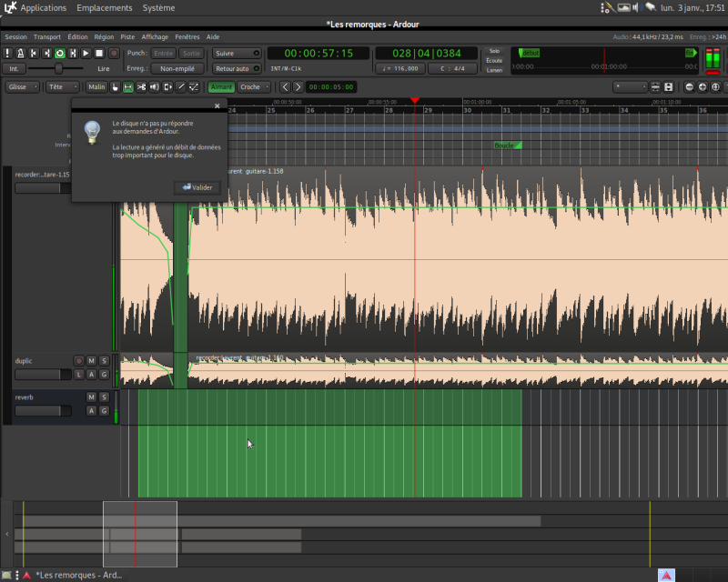Toggle loop playback icon

(x=60, y=54)
